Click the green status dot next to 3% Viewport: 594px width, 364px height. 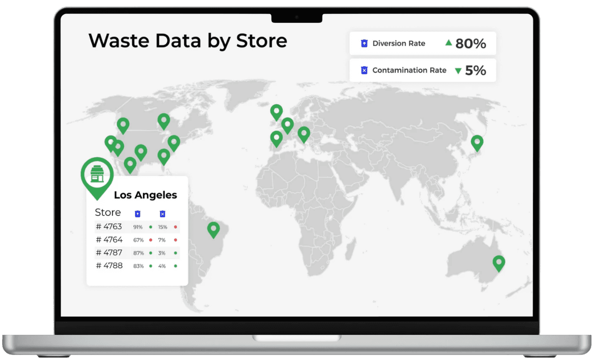point(175,253)
